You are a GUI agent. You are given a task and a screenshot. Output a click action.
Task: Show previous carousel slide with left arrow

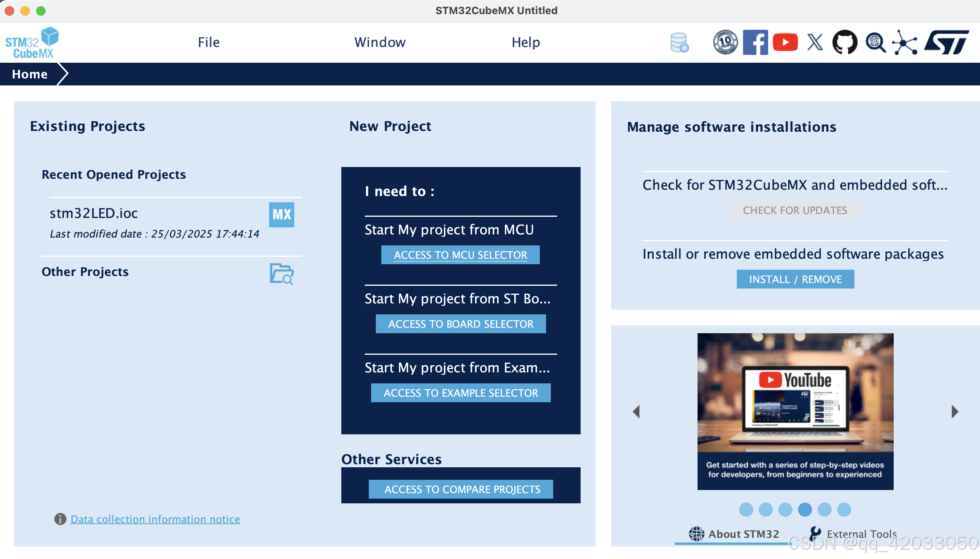point(636,412)
